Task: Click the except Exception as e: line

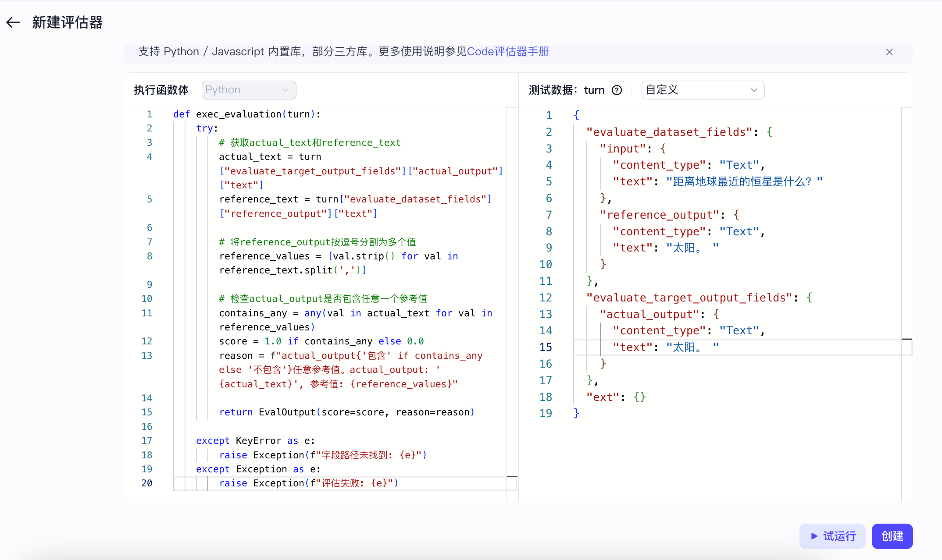Action: click(x=258, y=469)
